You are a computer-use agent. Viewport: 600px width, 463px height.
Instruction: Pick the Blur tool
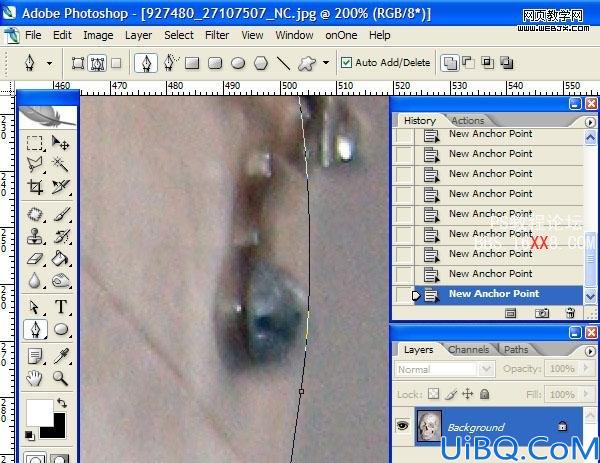[x=35, y=281]
